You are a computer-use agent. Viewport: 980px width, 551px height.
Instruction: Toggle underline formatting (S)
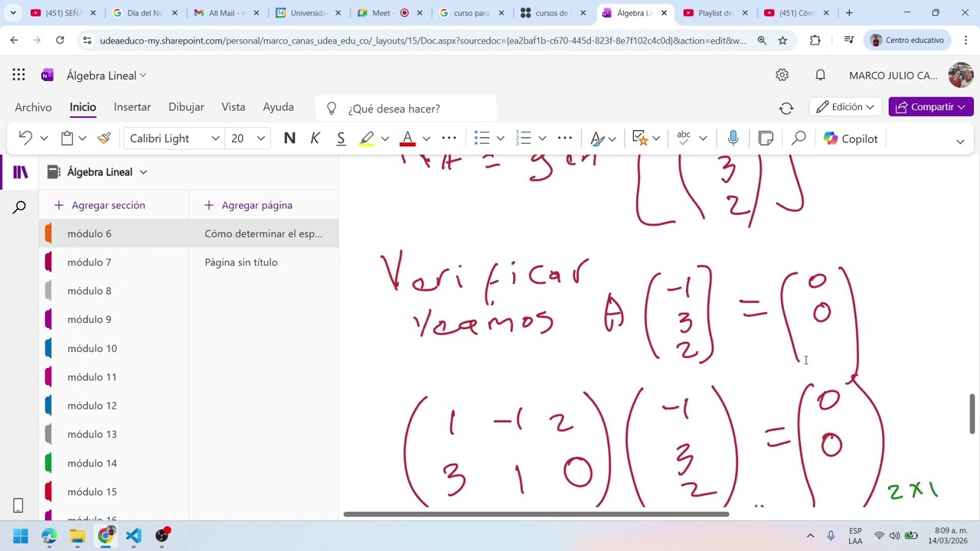coord(341,139)
